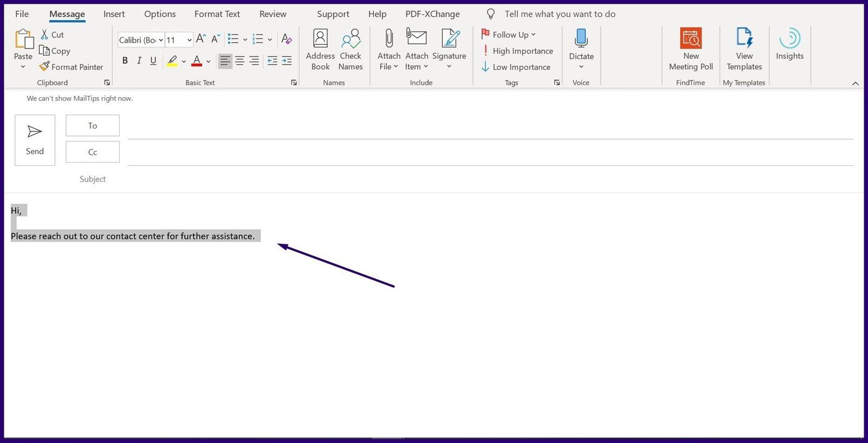Screen dimensions: 868x443
Task: Open Basic Text dialog launcher
Action: pyautogui.click(x=294, y=83)
